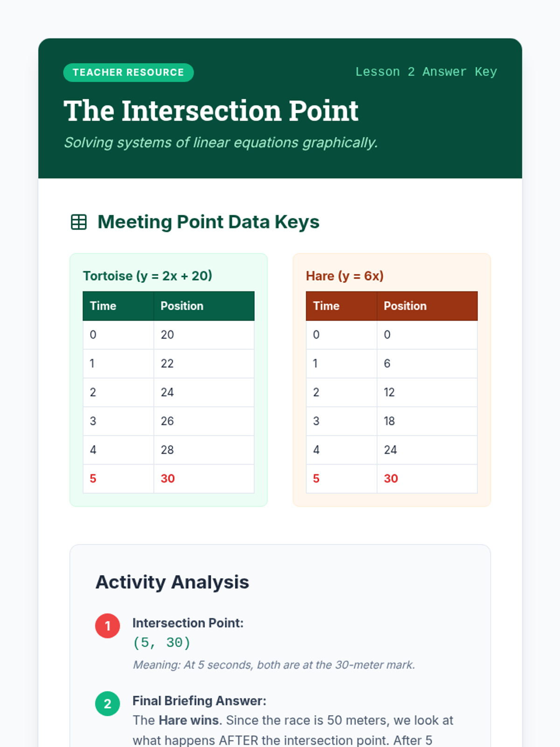Click the Meeting Point Data Keys heading
Screen dimensions: 560x747
[208, 222]
